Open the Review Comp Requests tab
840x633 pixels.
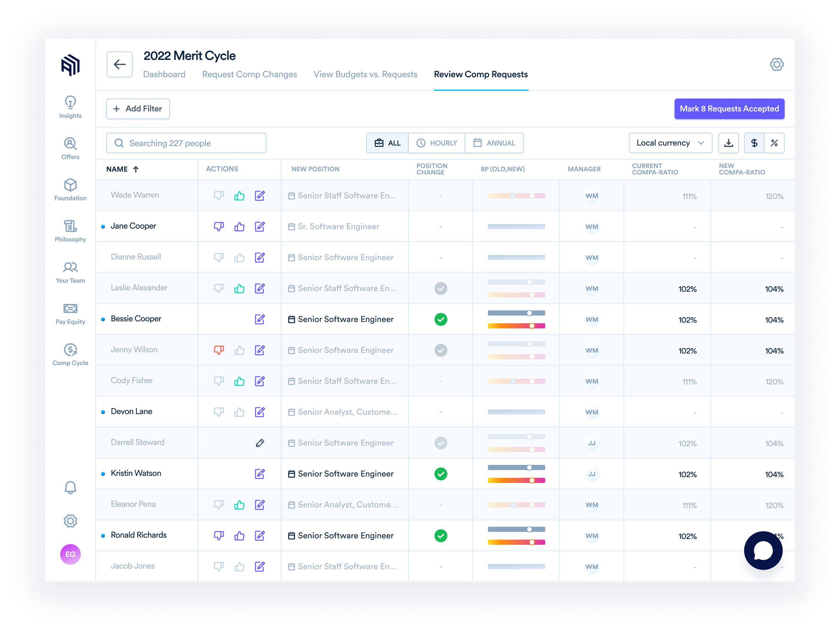pos(481,74)
